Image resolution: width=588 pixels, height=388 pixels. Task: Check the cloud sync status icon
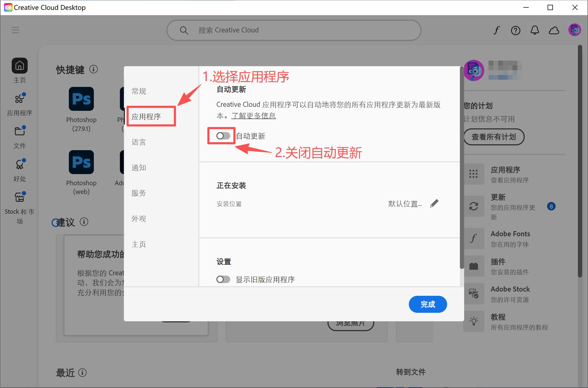tap(554, 30)
